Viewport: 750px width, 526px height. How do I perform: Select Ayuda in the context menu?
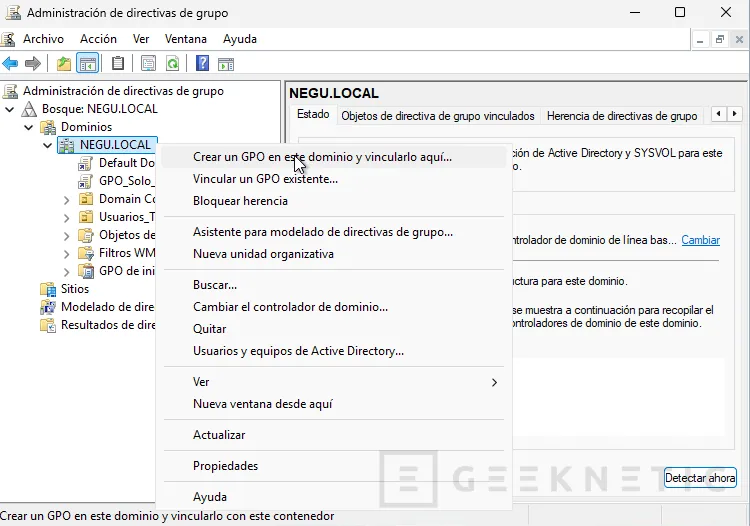334,497
